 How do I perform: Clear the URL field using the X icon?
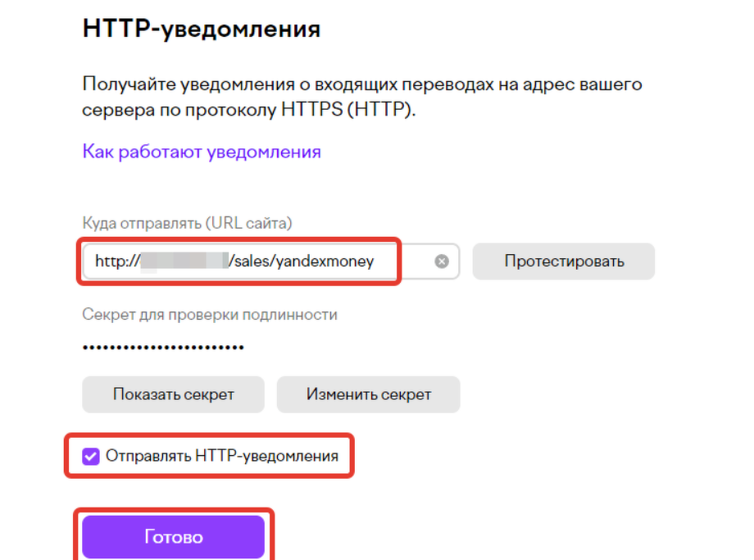point(442,262)
